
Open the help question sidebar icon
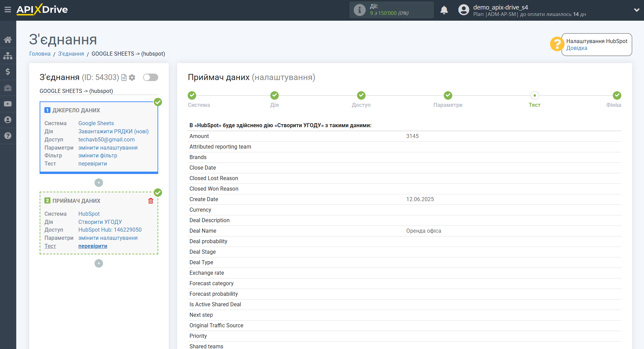coord(8,136)
